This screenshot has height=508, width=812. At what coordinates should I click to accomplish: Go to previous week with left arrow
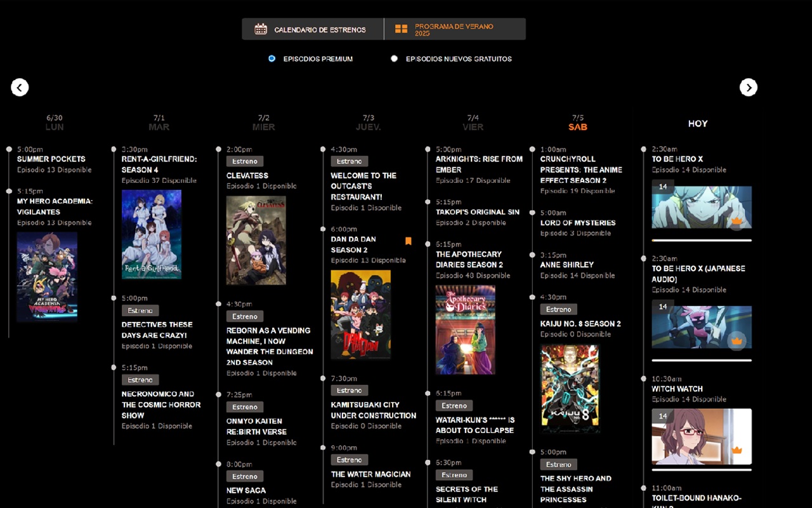pyautogui.click(x=20, y=88)
